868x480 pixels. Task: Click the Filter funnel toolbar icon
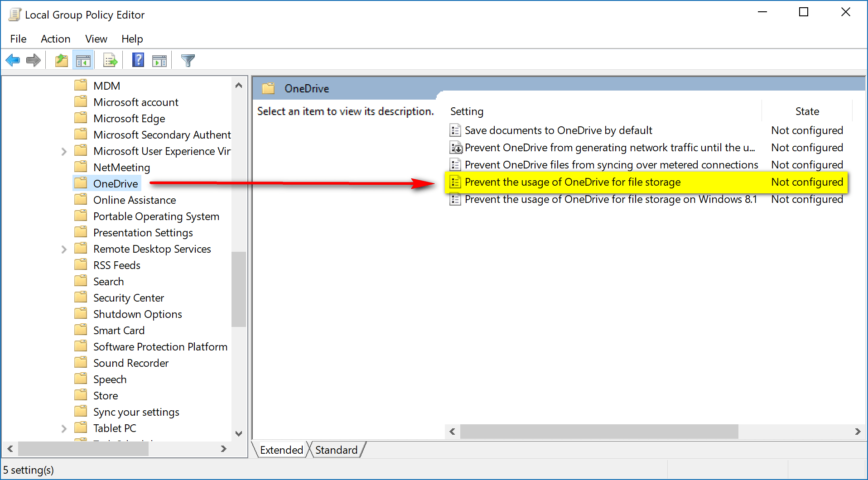tap(188, 60)
